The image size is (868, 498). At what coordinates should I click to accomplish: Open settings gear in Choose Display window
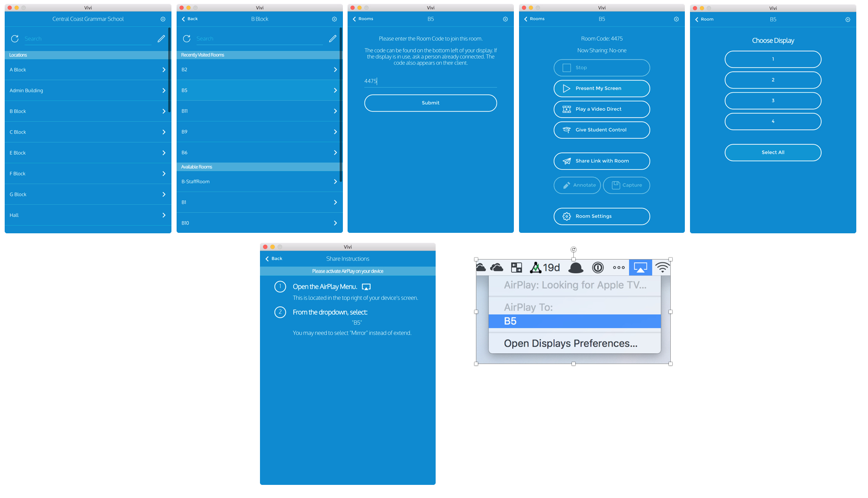(x=848, y=20)
